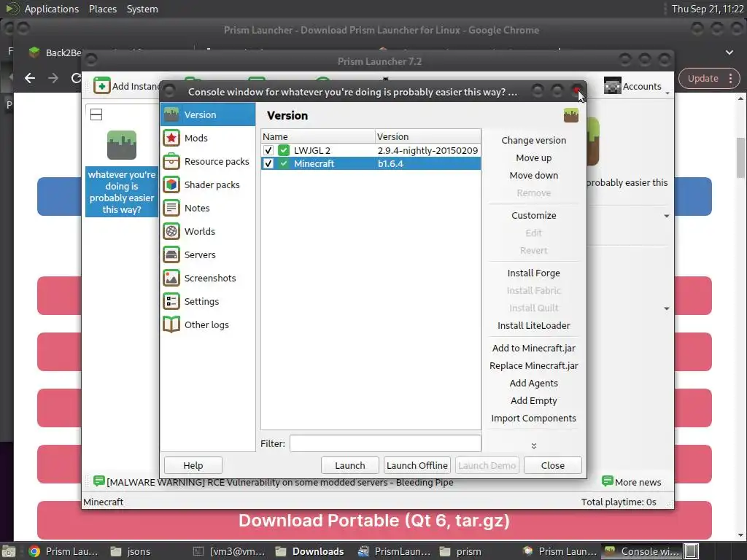
Task: Go forward in Chrome
Action: point(53,78)
